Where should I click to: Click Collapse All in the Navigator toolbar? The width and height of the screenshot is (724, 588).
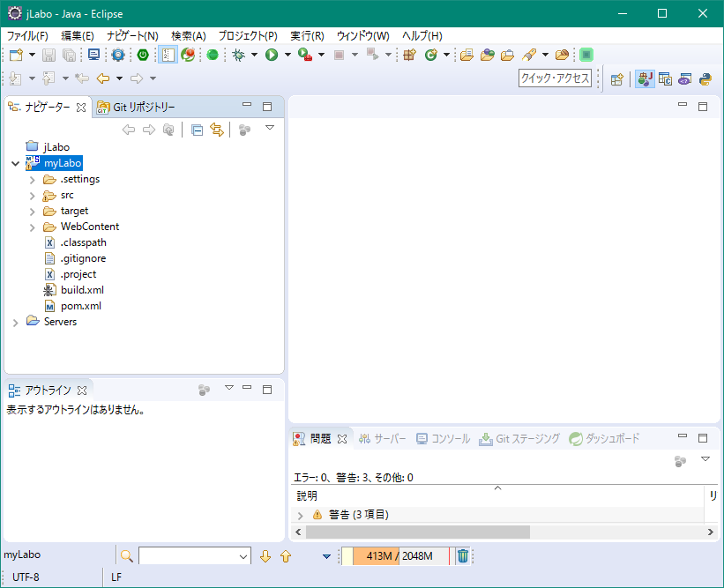click(198, 130)
